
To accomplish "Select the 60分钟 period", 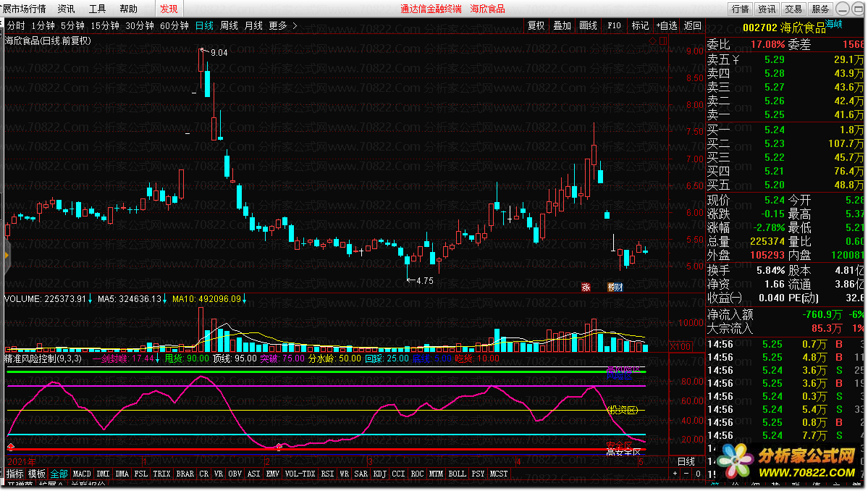I will tap(174, 25).
